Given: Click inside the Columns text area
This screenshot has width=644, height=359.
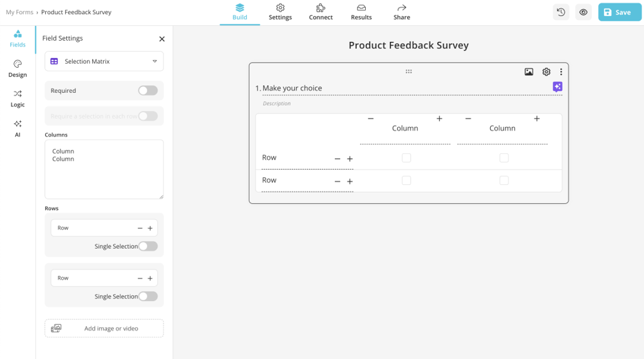Looking at the screenshot, I should 104,170.
